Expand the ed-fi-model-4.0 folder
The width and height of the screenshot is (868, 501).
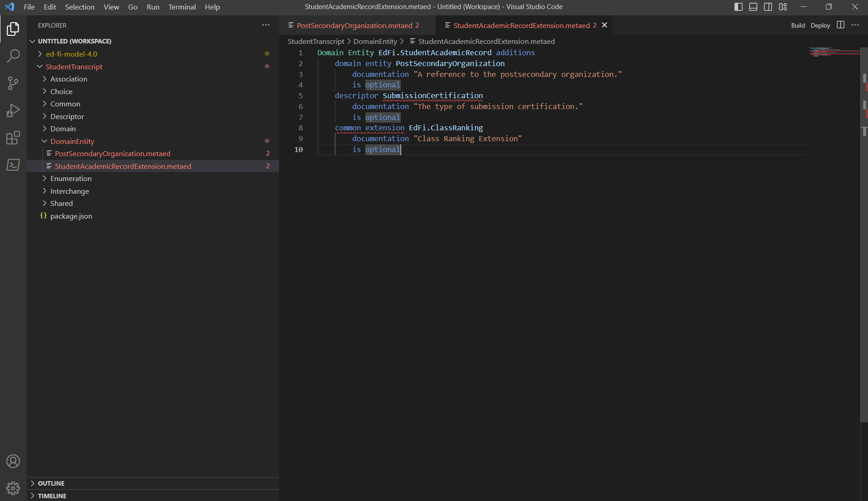click(71, 54)
